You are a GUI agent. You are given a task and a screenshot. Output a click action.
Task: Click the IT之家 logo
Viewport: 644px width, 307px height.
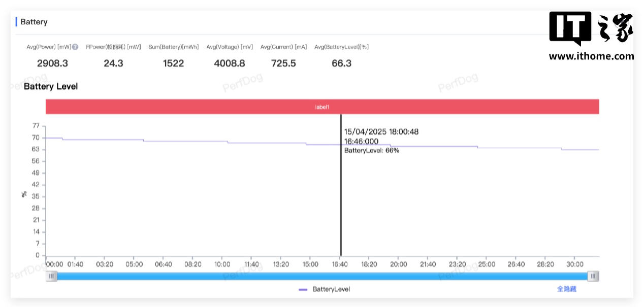pyautogui.click(x=591, y=28)
